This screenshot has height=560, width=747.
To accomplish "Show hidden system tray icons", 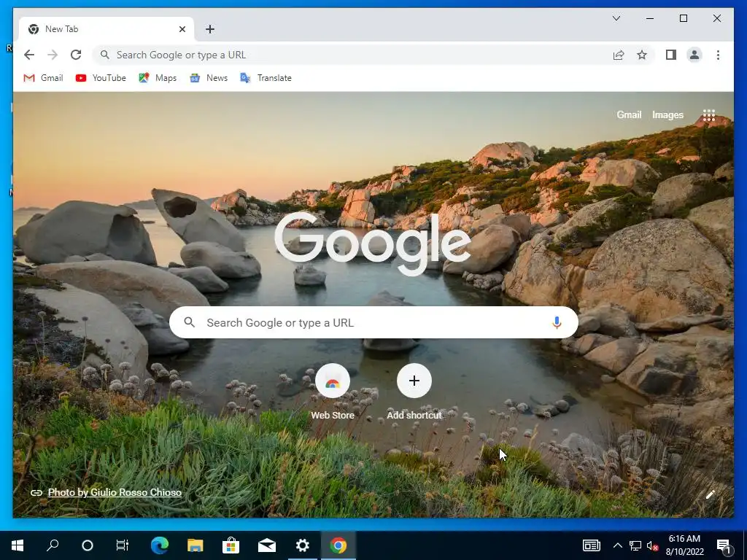I will [617, 545].
